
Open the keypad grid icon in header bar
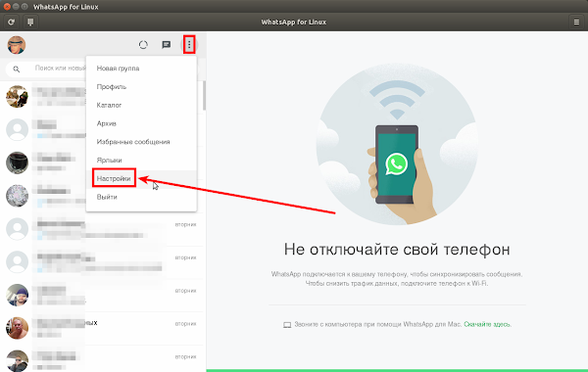coord(30,23)
